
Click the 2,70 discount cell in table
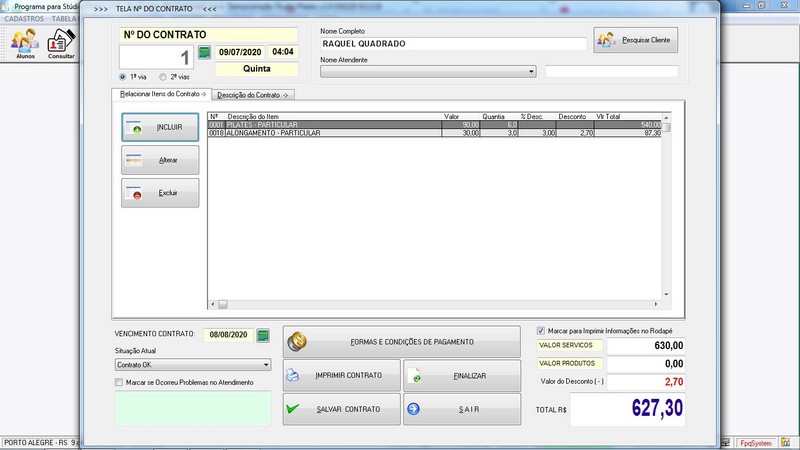click(576, 133)
